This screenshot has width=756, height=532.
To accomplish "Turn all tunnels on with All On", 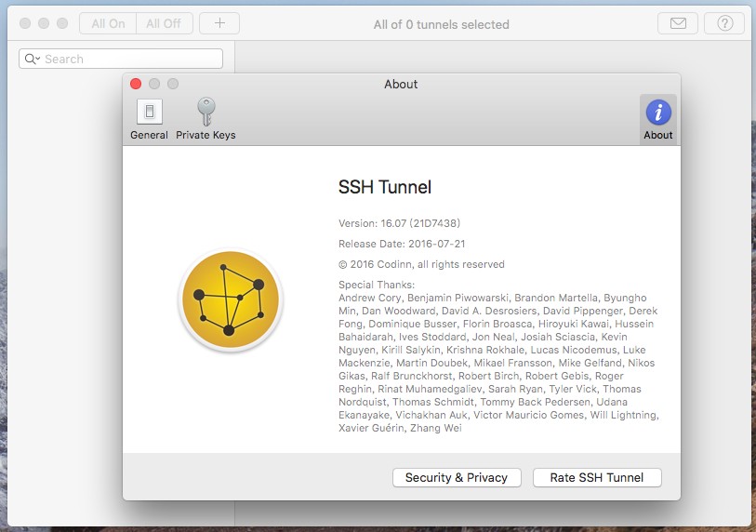I will (x=108, y=23).
